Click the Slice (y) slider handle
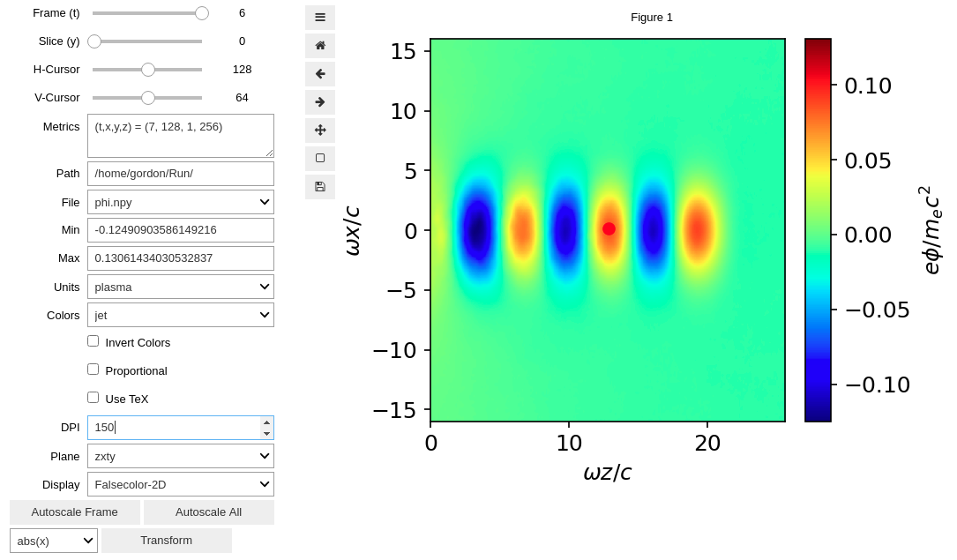Screen dimensions: 957x560 [x=94, y=41]
